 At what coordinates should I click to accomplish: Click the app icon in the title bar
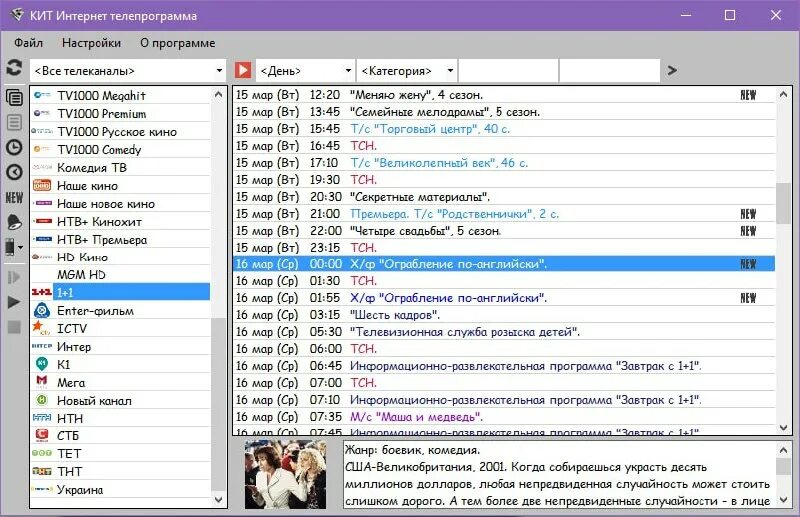tap(17, 15)
